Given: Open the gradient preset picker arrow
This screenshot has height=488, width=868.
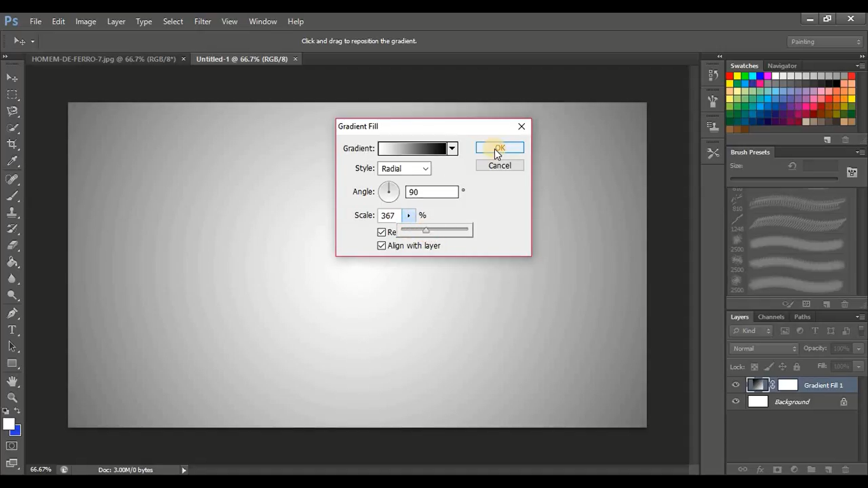Looking at the screenshot, I should [x=452, y=148].
